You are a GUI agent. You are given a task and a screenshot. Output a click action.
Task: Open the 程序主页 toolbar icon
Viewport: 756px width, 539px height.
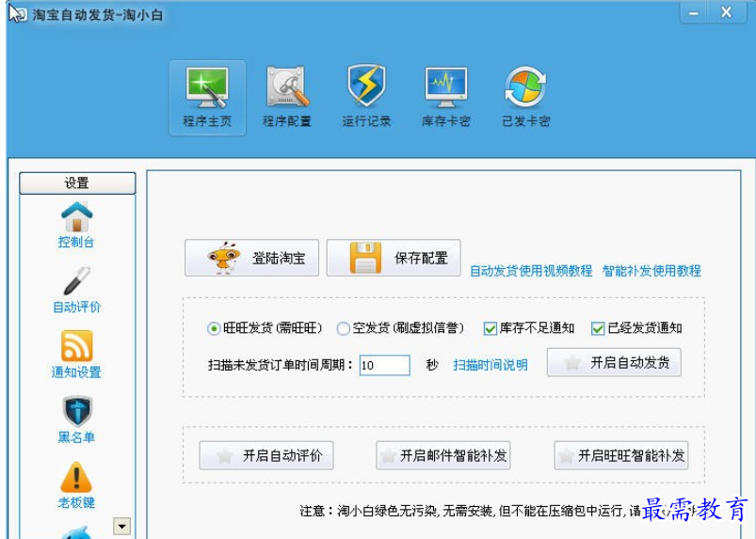pyautogui.click(x=207, y=98)
